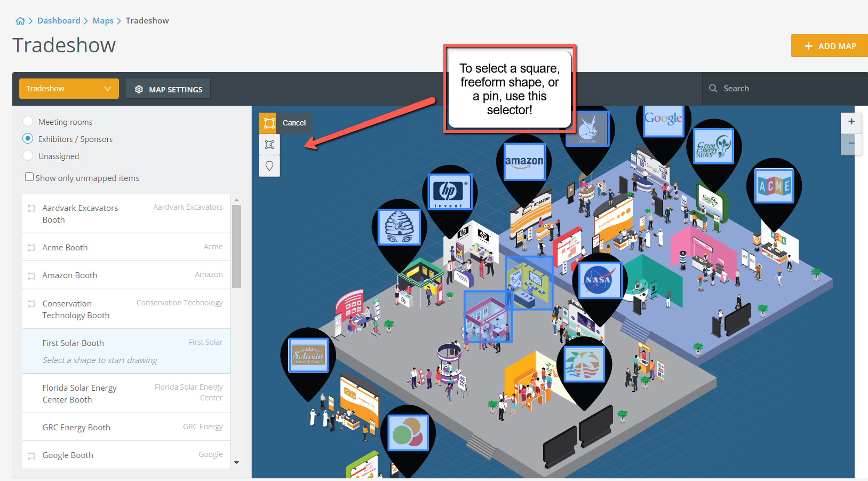The height and width of the screenshot is (481, 868).
Task: Open MAP SETTINGS
Action: click(x=168, y=89)
